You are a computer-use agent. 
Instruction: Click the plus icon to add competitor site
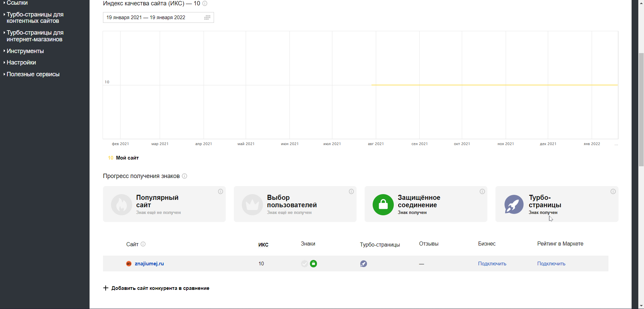tap(106, 288)
